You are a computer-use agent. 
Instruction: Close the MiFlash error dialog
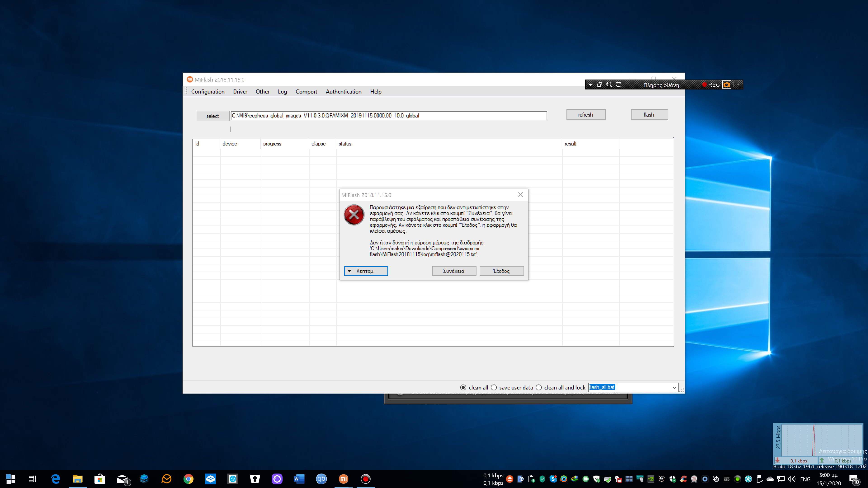click(520, 195)
